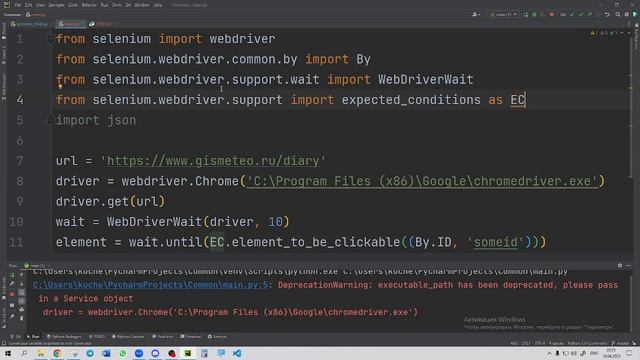640x360 pixels.
Task: Click the 'in a Service object' console text
Action: coord(86,298)
